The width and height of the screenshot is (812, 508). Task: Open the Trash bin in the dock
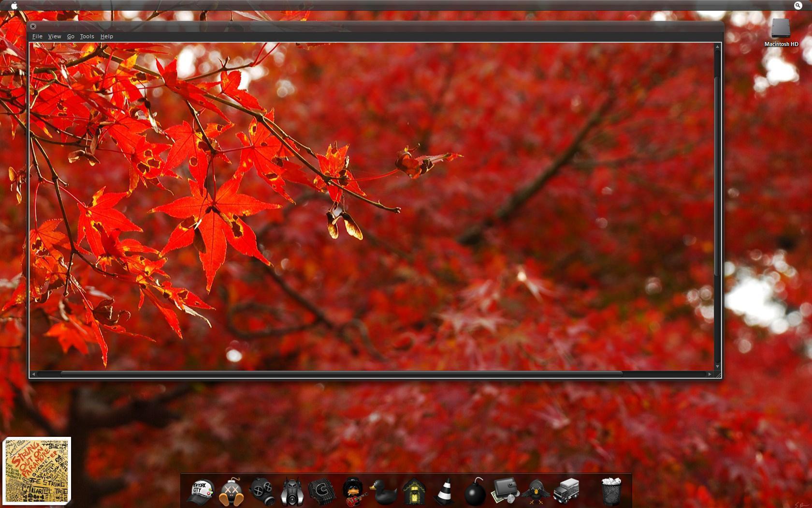point(611,492)
